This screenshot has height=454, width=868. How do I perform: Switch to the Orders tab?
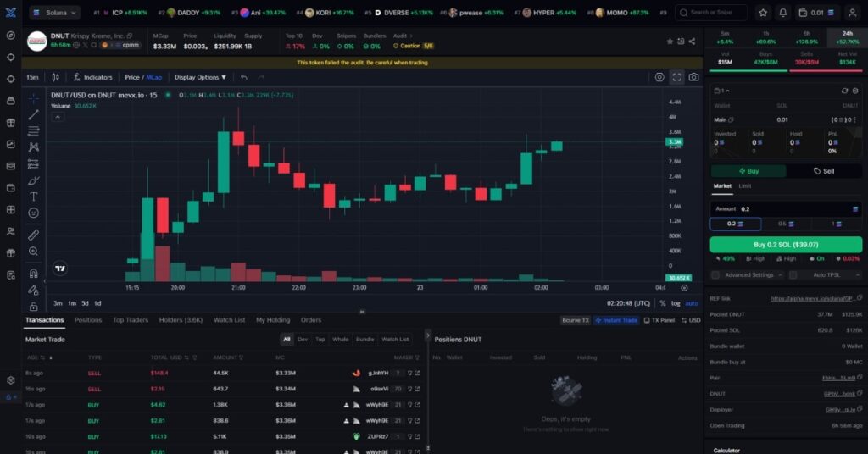(311, 320)
